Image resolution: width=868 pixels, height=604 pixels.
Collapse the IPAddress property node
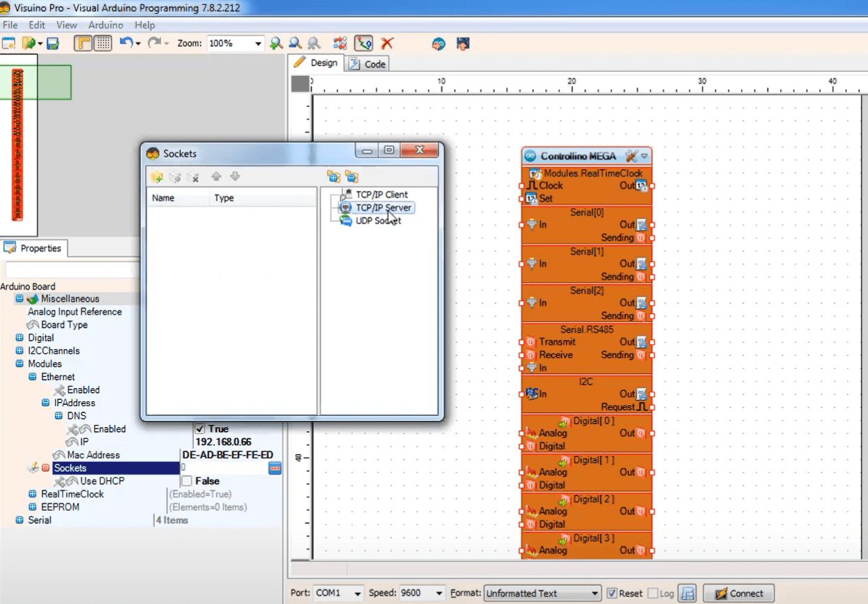pyautogui.click(x=46, y=403)
